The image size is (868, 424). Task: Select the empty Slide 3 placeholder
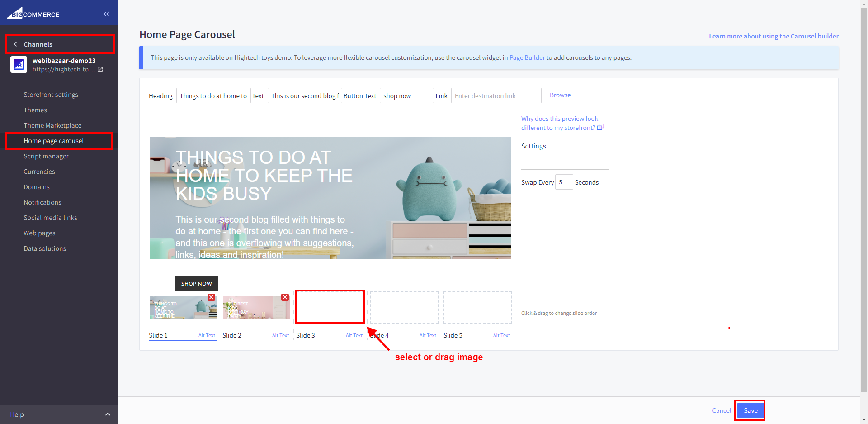tap(330, 307)
